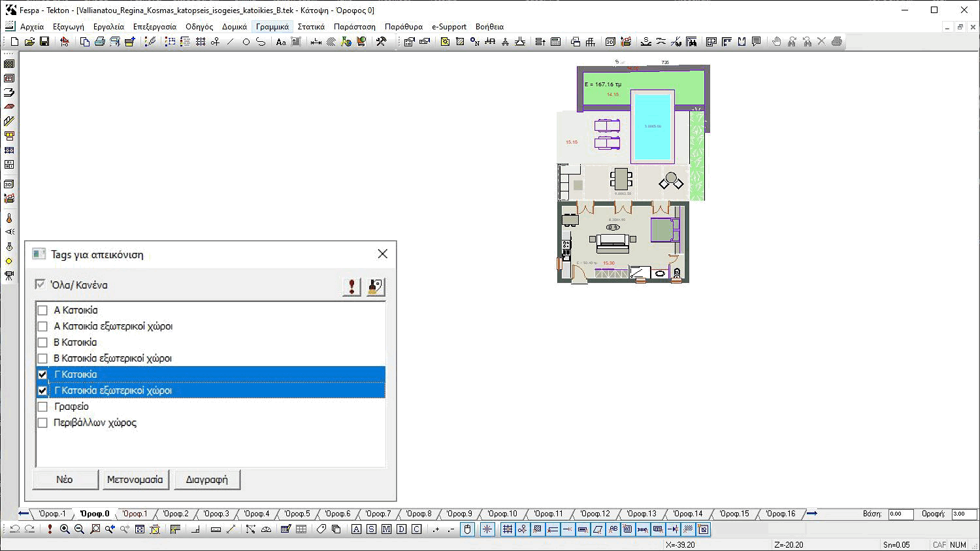The width and height of the screenshot is (980, 551).
Task: Open the Στατικά menu
Action: click(x=311, y=27)
